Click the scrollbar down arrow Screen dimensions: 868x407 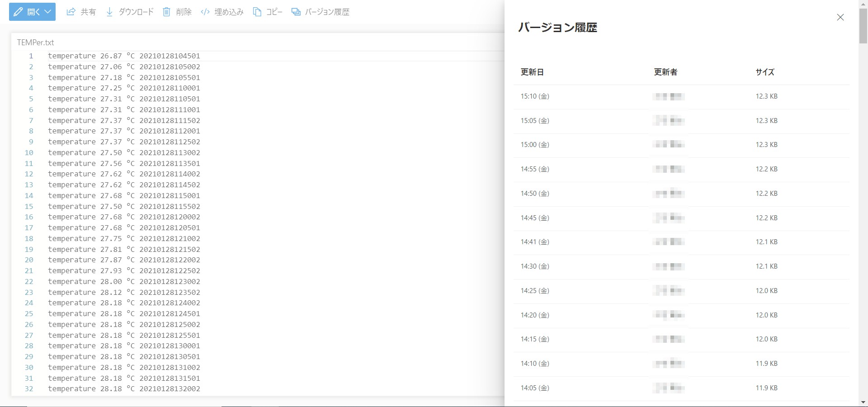pyautogui.click(x=863, y=402)
